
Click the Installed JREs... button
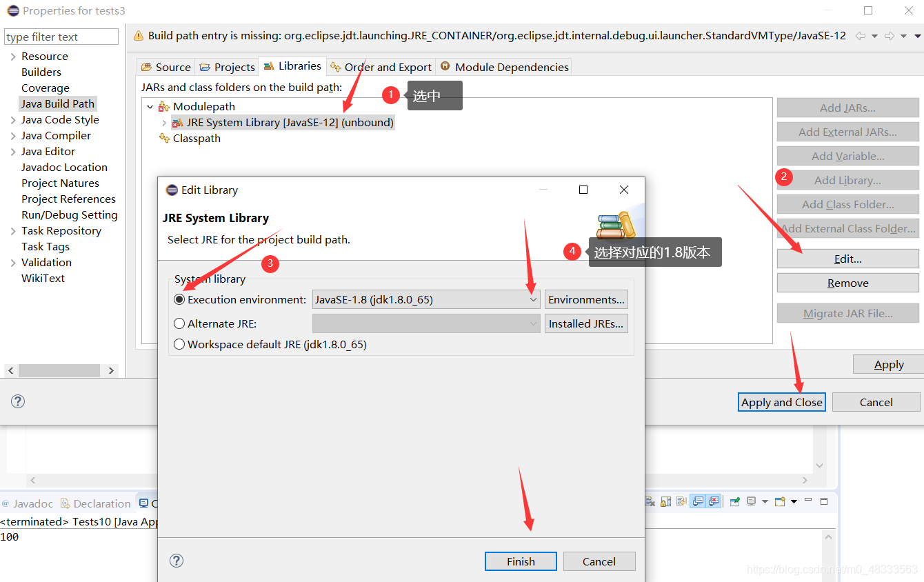pos(586,323)
